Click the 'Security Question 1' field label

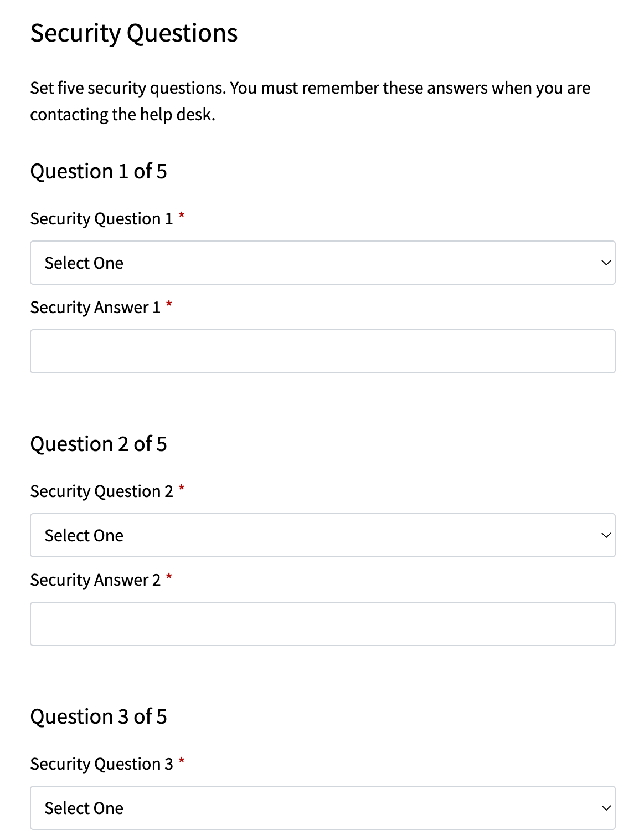tap(102, 219)
